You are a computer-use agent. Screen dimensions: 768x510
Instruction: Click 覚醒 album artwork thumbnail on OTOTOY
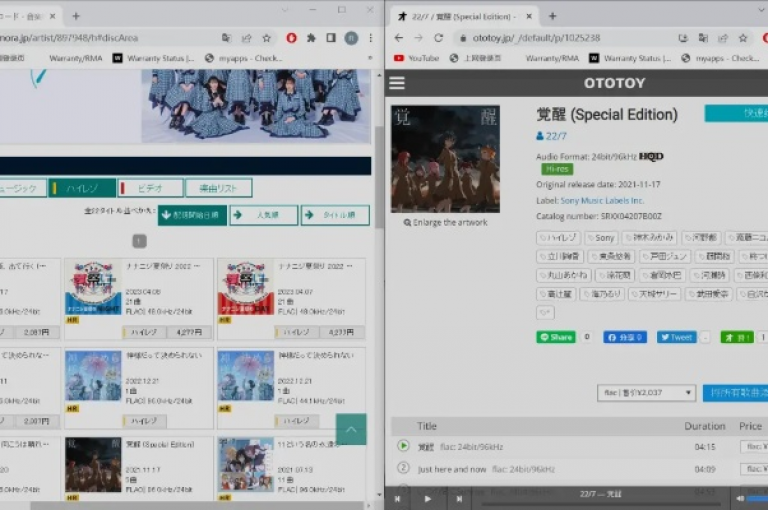point(445,159)
